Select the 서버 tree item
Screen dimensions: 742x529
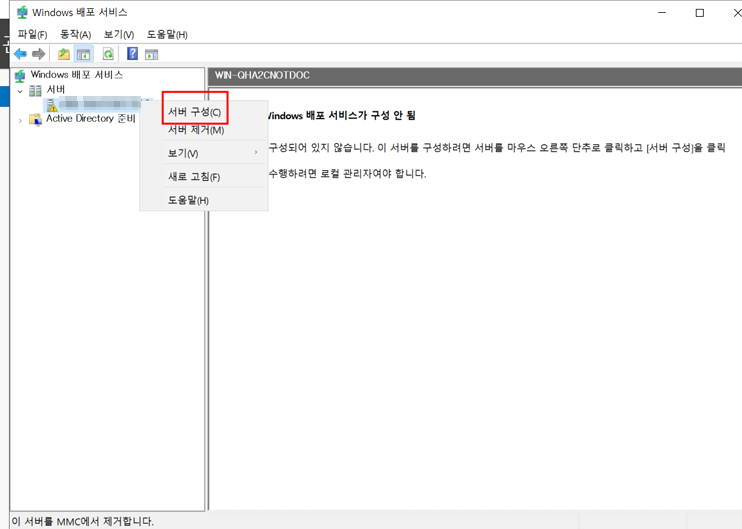[x=56, y=89]
